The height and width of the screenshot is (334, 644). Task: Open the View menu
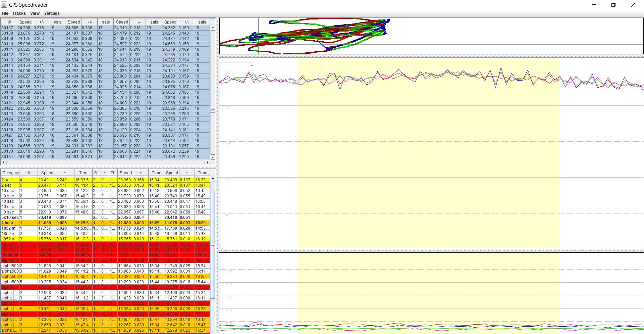pyautogui.click(x=35, y=13)
